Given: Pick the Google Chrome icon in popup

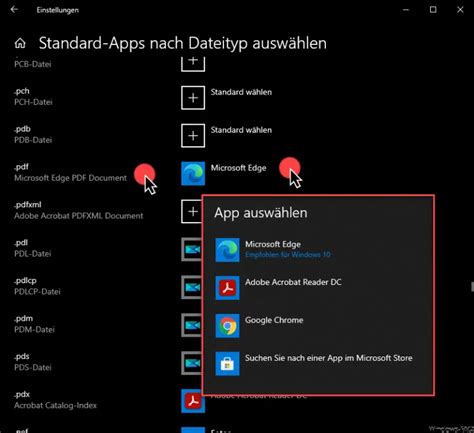Looking at the screenshot, I should click(x=227, y=326).
